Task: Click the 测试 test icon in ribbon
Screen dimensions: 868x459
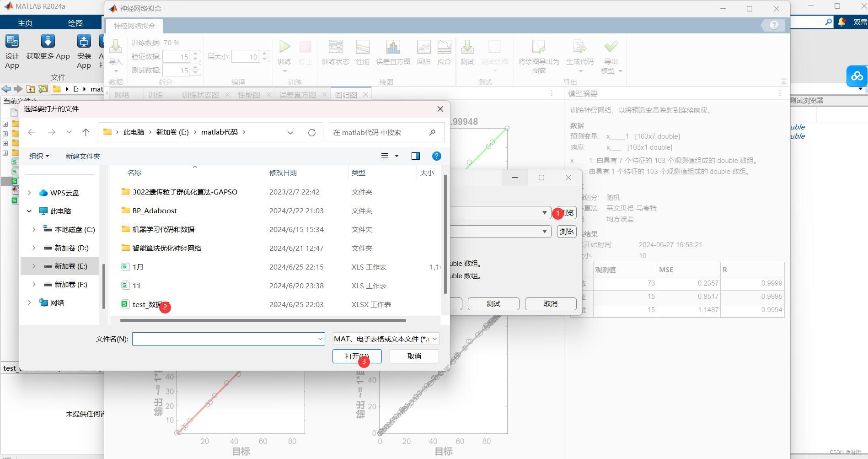Action: pos(467,51)
